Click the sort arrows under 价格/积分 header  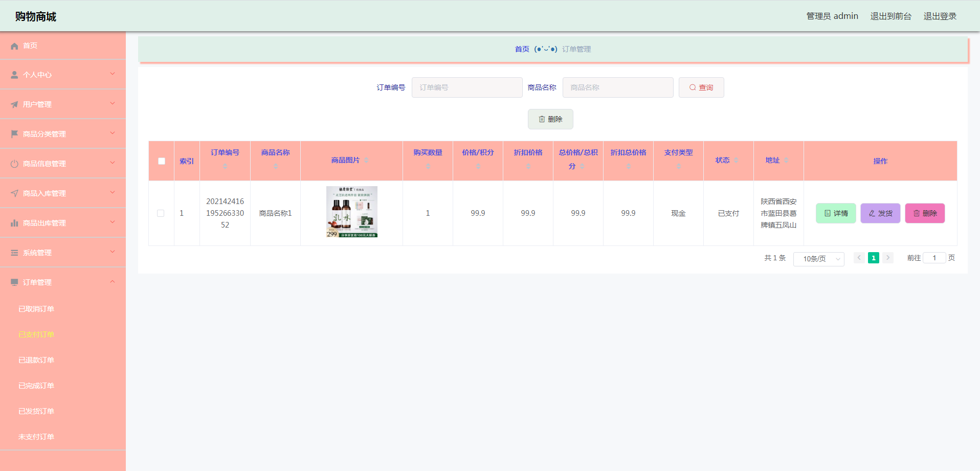(478, 166)
